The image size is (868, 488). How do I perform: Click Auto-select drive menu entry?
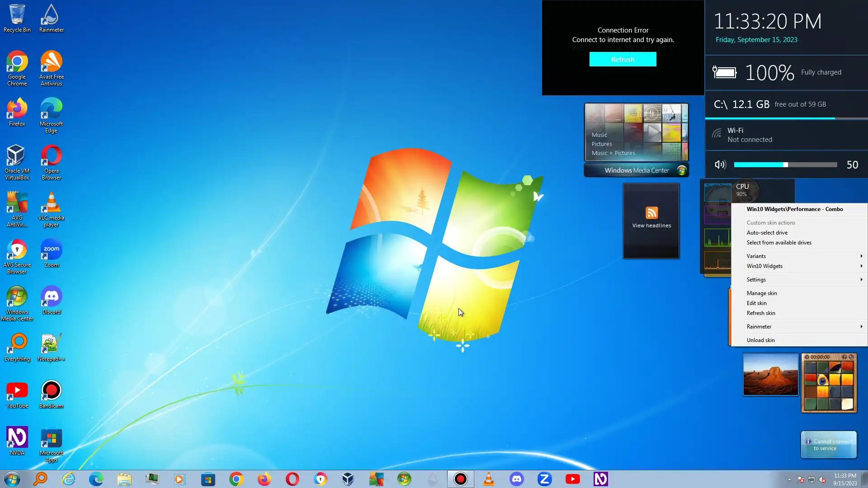[x=767, y=233]
